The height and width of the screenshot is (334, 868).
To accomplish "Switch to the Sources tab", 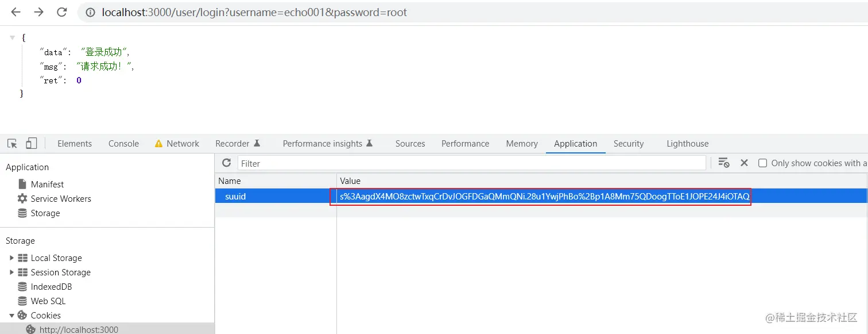I will pos(410,144).
